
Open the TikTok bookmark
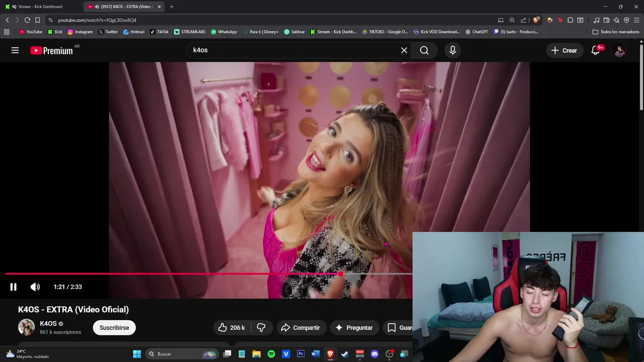(159, 32)
